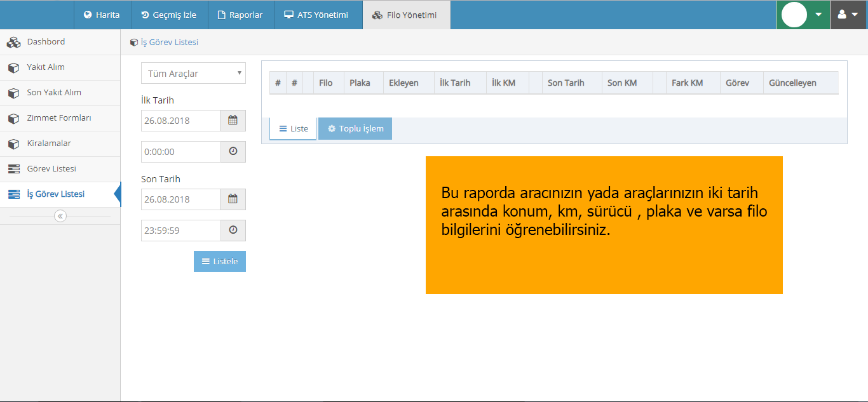Click the user account icon top right
This screenshot has width=868, height=402.
pos(843,13)
